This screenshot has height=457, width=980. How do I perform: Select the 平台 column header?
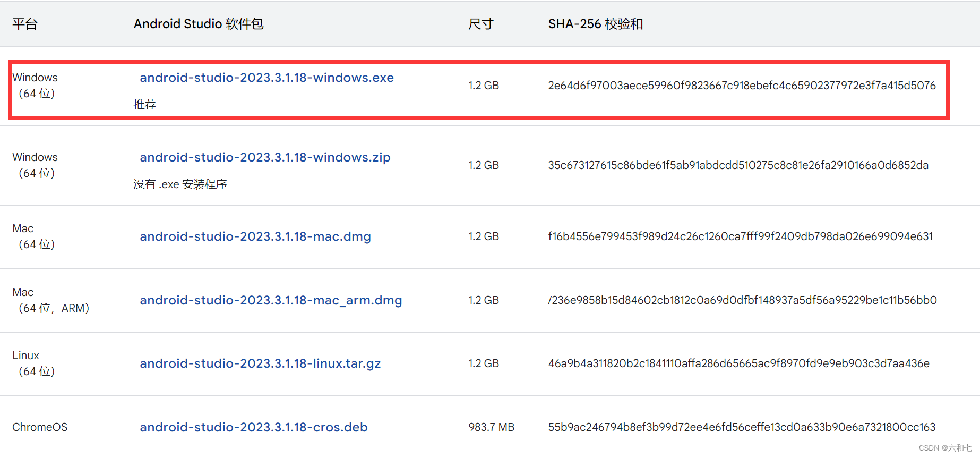pos(25,24)
